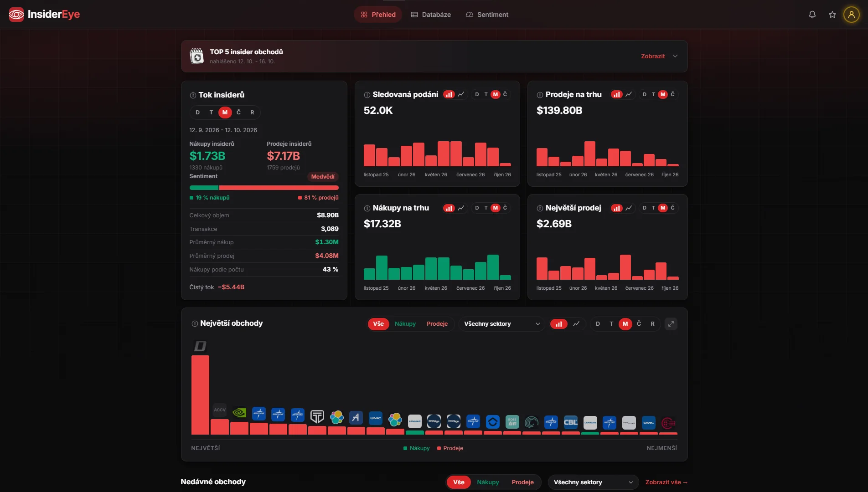Viewport: 868px width, 492px height.
Task: Filter Největší obchody by Prodeje
Action: coord(437,324)
